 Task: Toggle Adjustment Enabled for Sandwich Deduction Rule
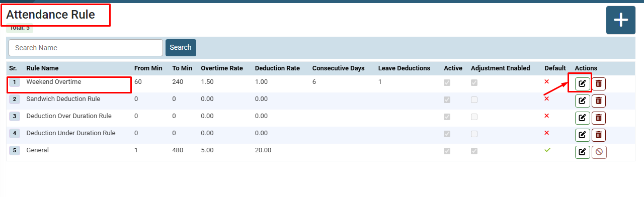tap(474, 100)
